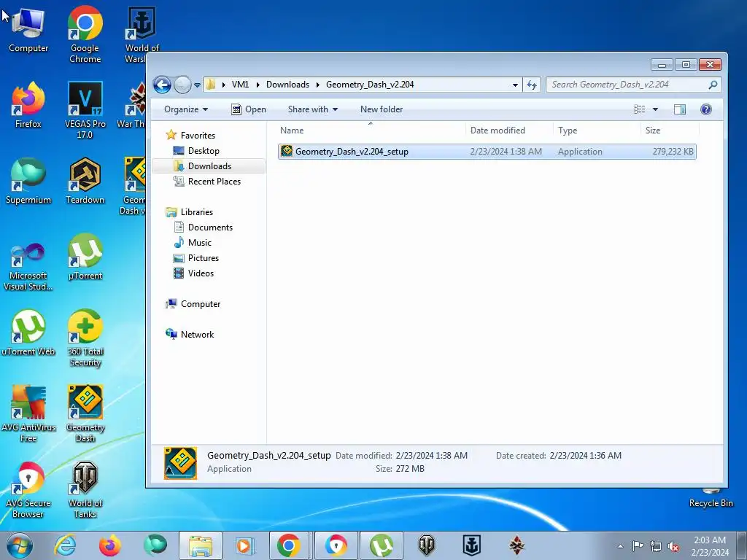Expand the address bar history dropdown
Screen dimensions: 747x560
click(x=515, y=85)
